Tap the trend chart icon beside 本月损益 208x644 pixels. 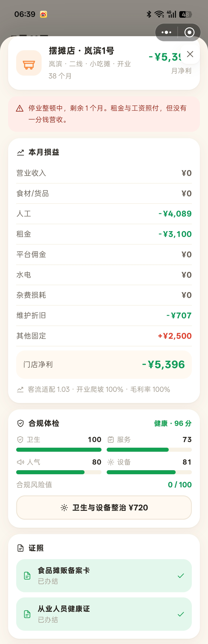pos(21,152)
